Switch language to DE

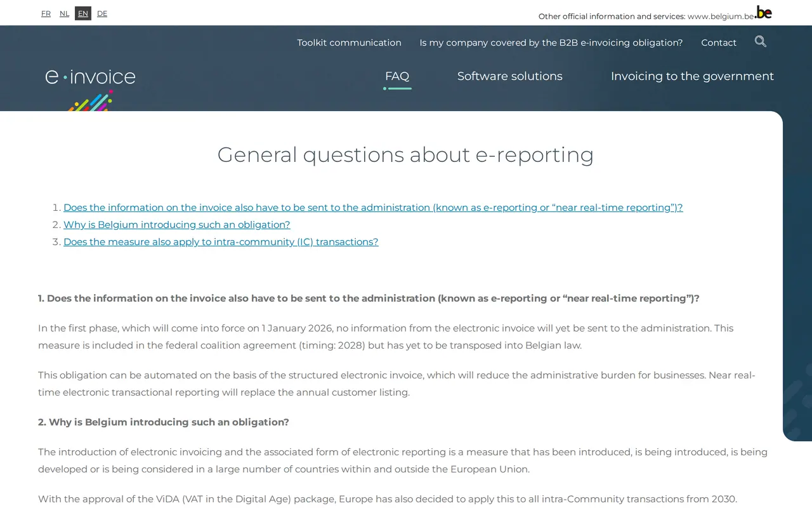point(102,13)
